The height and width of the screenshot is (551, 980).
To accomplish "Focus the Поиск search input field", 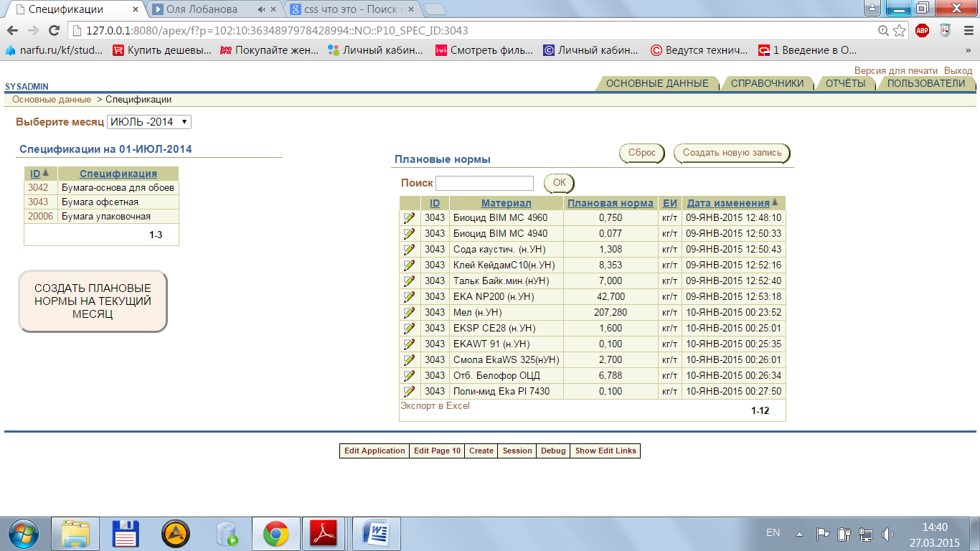I will [484, 183].
